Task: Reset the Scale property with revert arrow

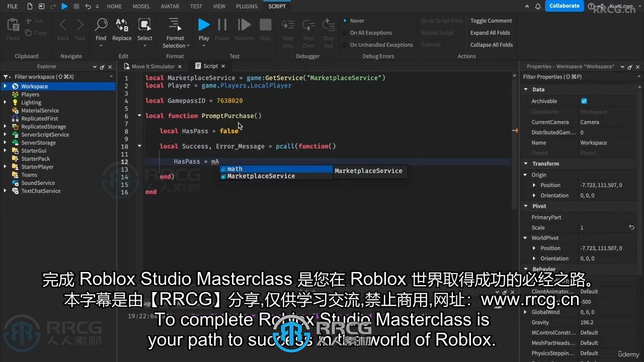Action: point(632,228)
